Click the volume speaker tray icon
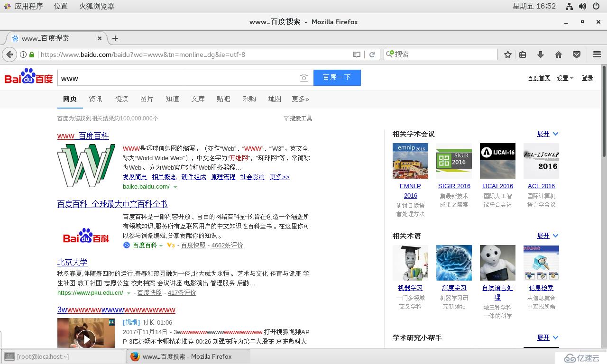 [583, 6]
